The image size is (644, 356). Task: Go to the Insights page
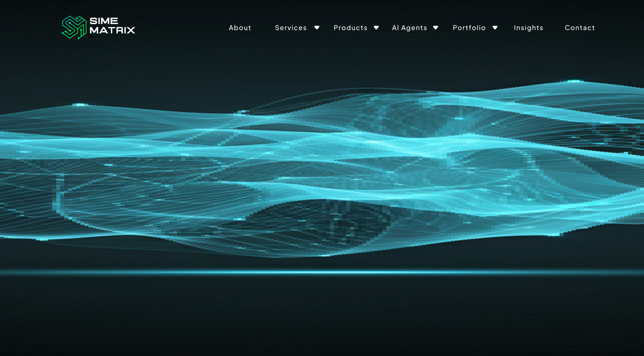(x=529, y=28)
